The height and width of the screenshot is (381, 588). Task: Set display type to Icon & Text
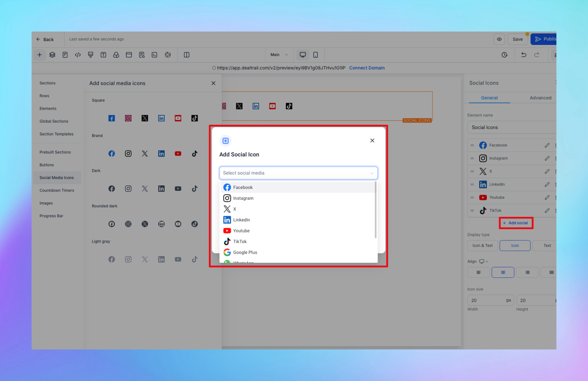point(483,245)
